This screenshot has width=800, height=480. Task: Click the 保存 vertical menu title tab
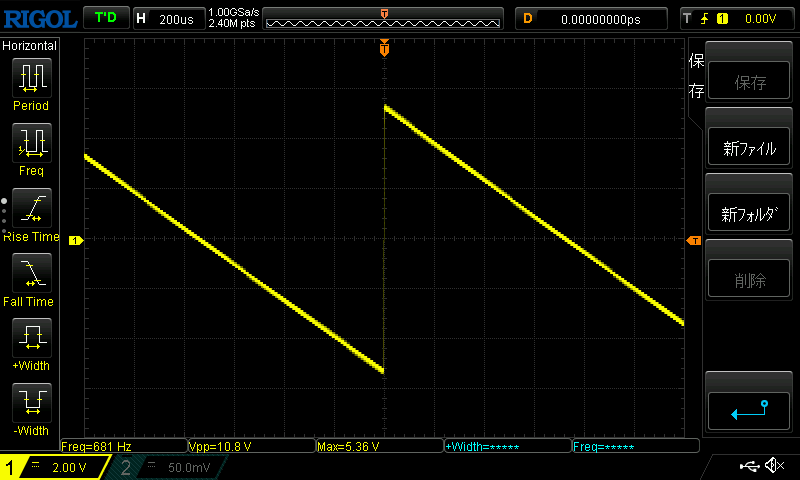click(x=696, y=75)
